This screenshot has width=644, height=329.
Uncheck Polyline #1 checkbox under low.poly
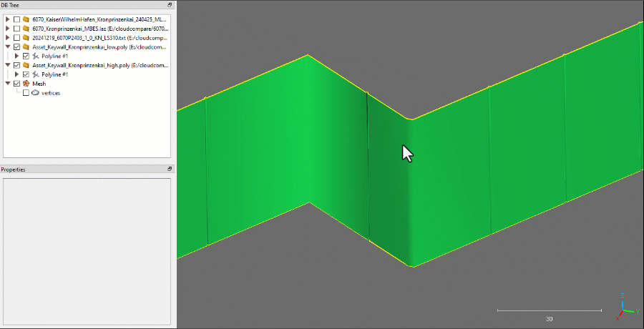pos(26,56)
